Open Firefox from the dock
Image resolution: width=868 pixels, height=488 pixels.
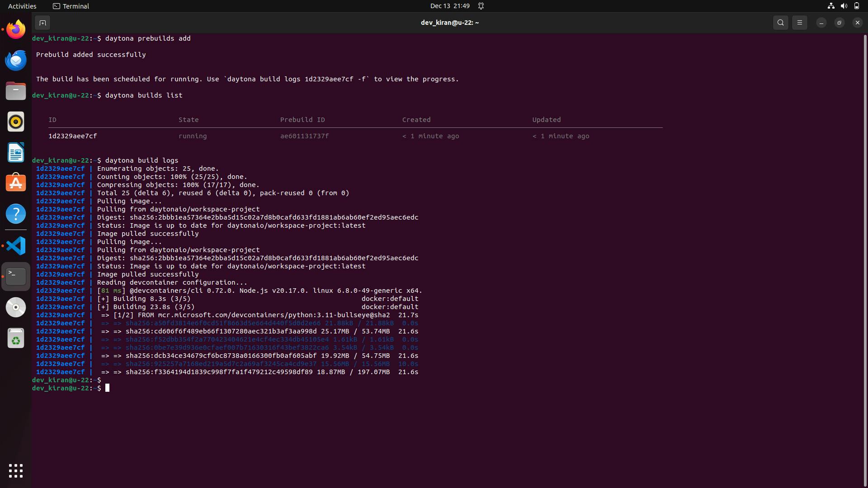(x=16, y=29)
